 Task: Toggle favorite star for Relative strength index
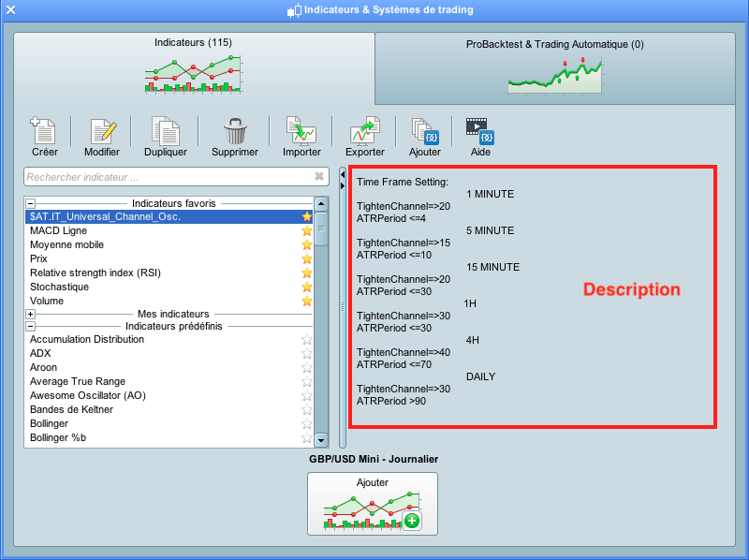click(307, 273)
